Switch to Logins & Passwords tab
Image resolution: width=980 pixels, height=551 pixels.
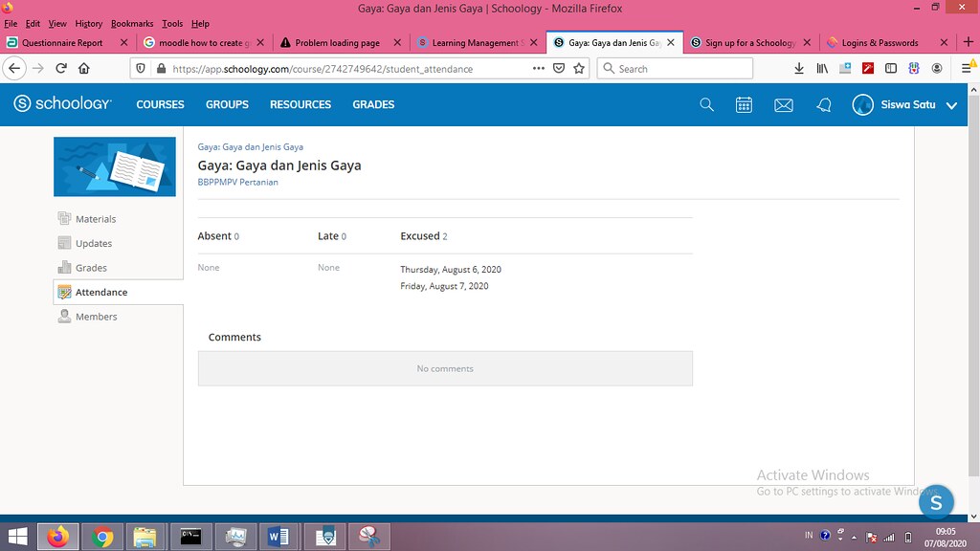coord(880,42)
